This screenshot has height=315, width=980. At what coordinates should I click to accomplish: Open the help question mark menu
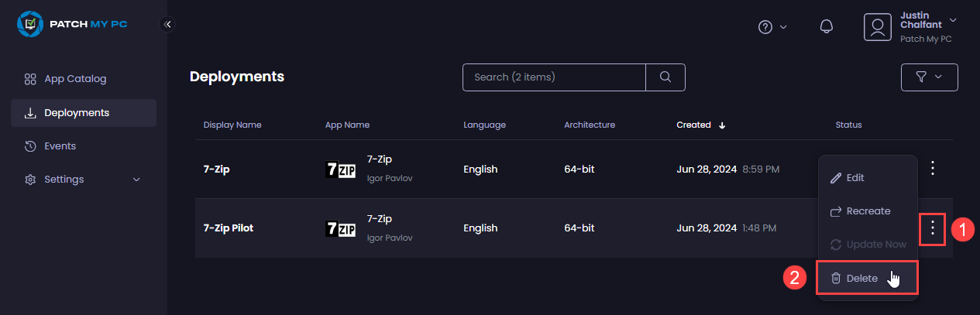pos(772,27)
